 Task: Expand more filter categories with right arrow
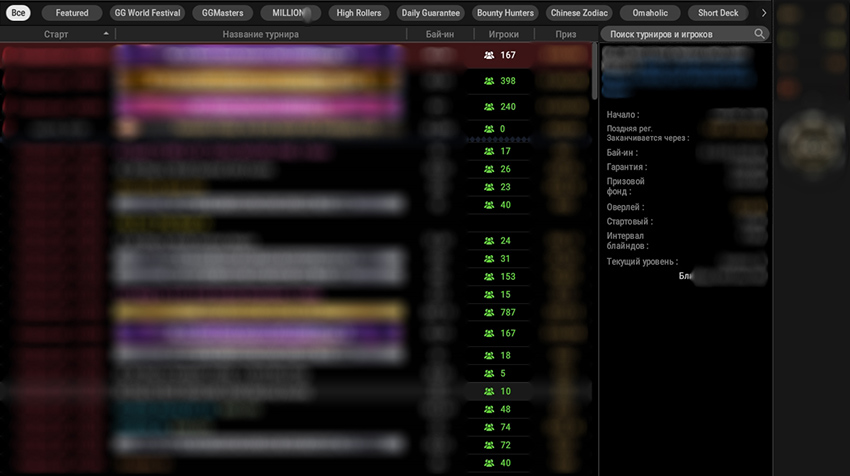pos(764,13)
